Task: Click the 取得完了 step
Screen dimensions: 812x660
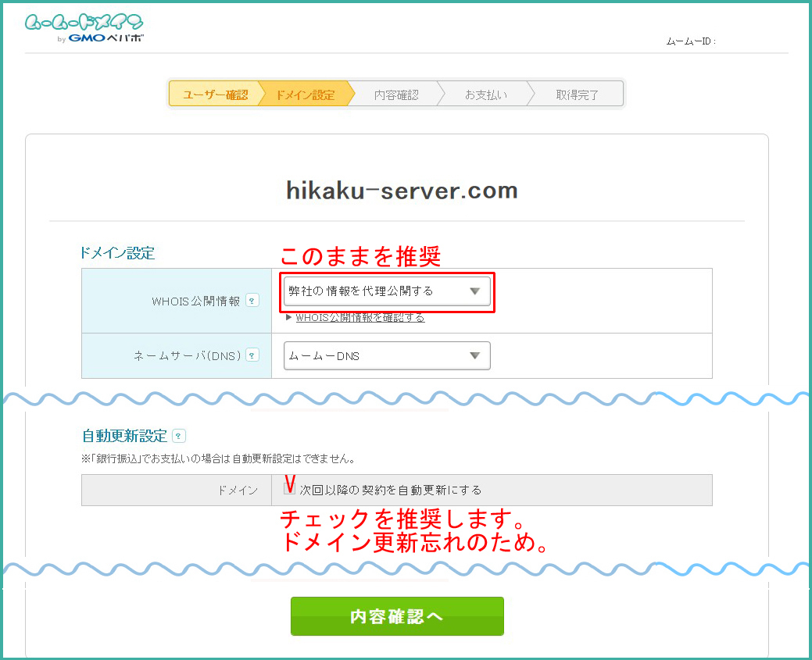Action: click(578, 95)
